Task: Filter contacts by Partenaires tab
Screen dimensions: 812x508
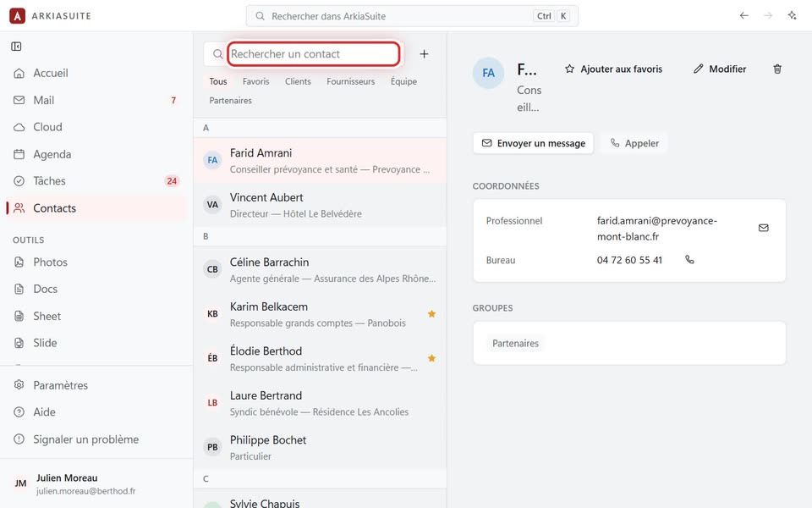Action: [x=230, y=101]
